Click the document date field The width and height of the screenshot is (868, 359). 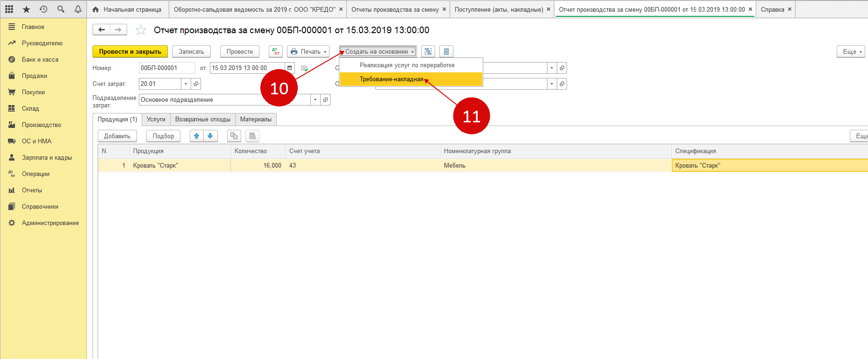(x=247, y=68)
